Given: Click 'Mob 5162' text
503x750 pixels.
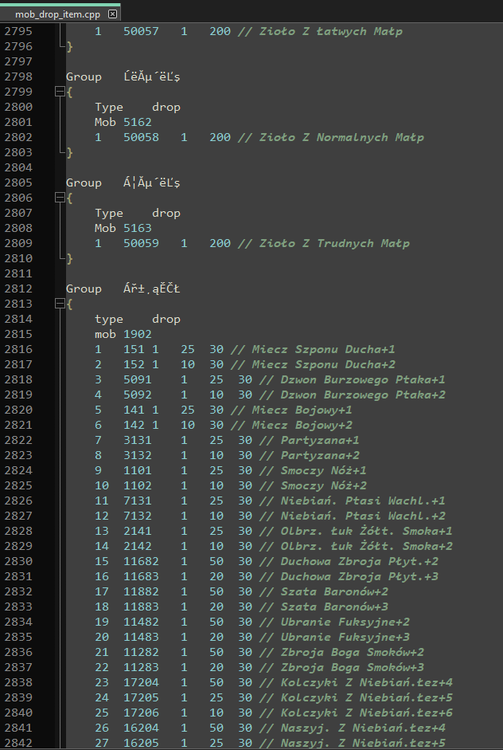Looking at the screenshot, I should 123,122.
